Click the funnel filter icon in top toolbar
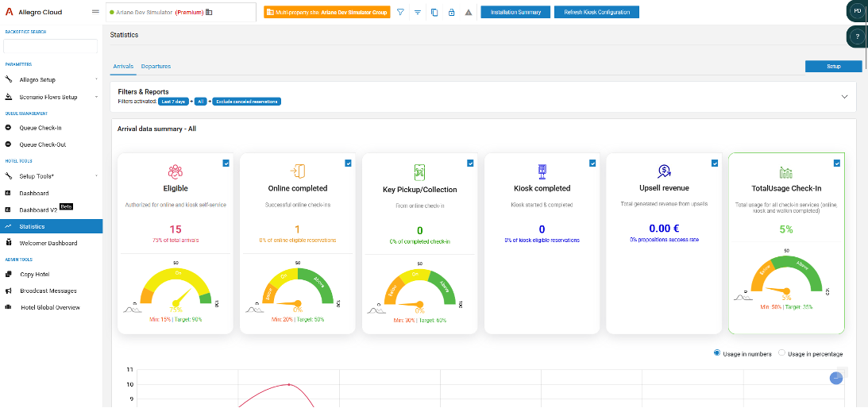Viewport: 868px width, 408px height. [400, 12]
